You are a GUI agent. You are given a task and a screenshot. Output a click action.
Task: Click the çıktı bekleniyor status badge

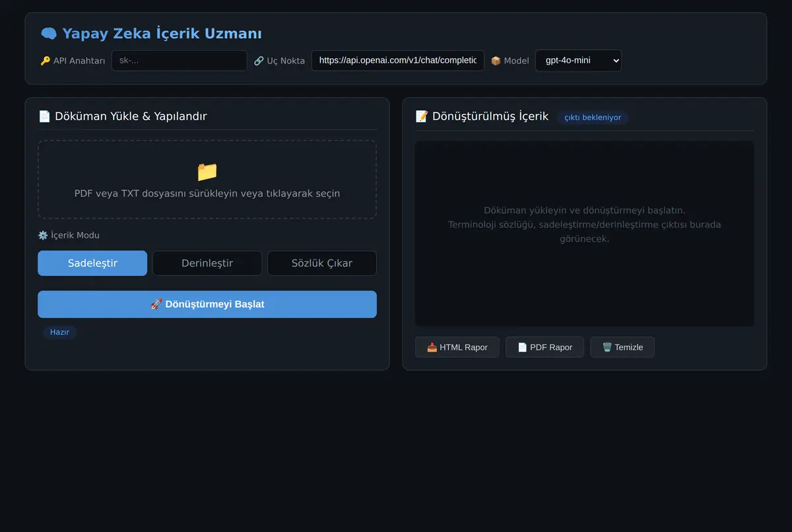pos(593,117)
